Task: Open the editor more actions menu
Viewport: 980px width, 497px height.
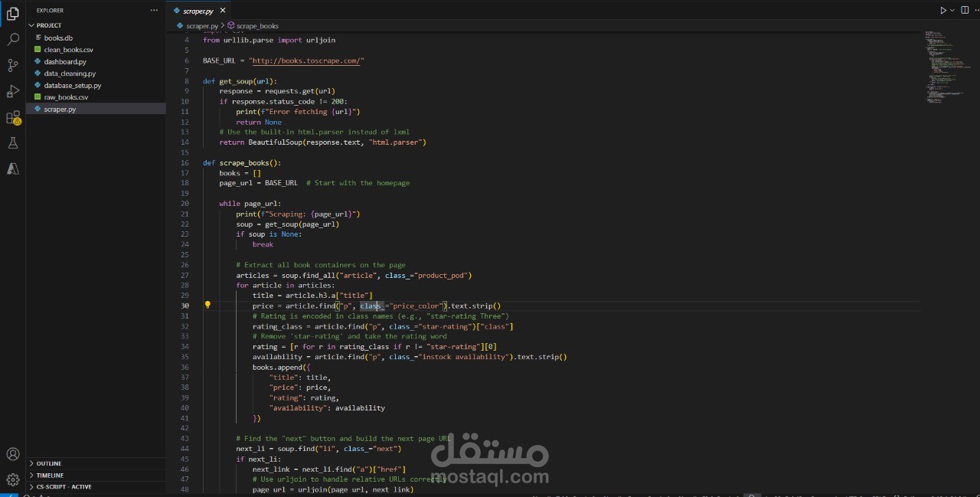Action: tap(975, 11)
